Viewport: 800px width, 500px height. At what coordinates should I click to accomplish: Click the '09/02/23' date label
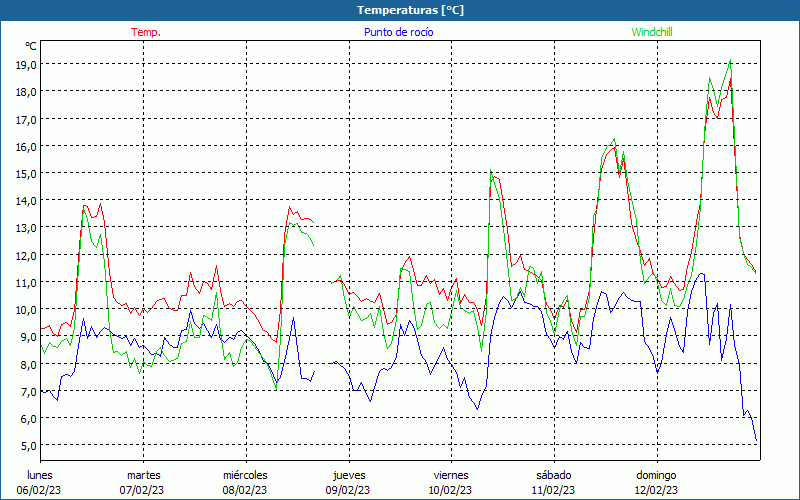click(x=347, y=490)
